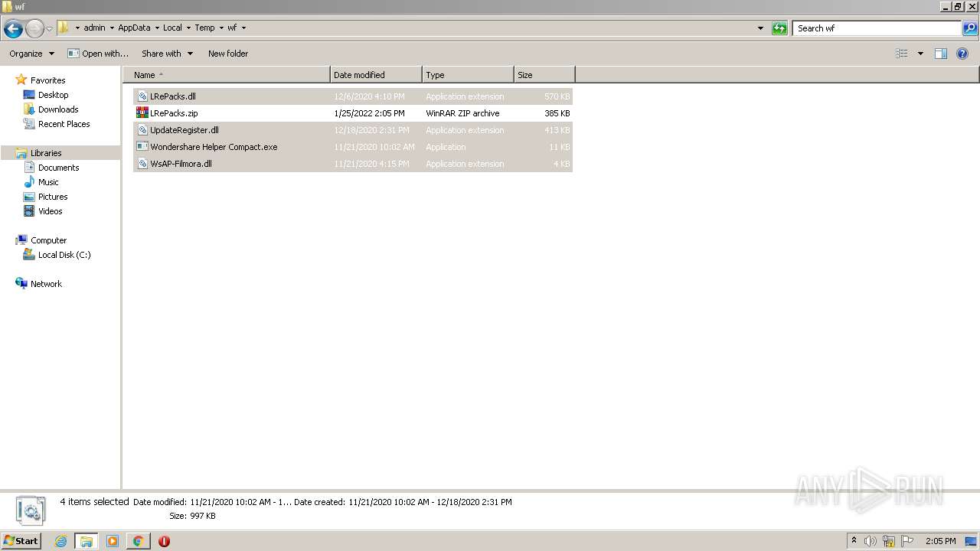Click the Local breadcrumb segment

(172, 28)
